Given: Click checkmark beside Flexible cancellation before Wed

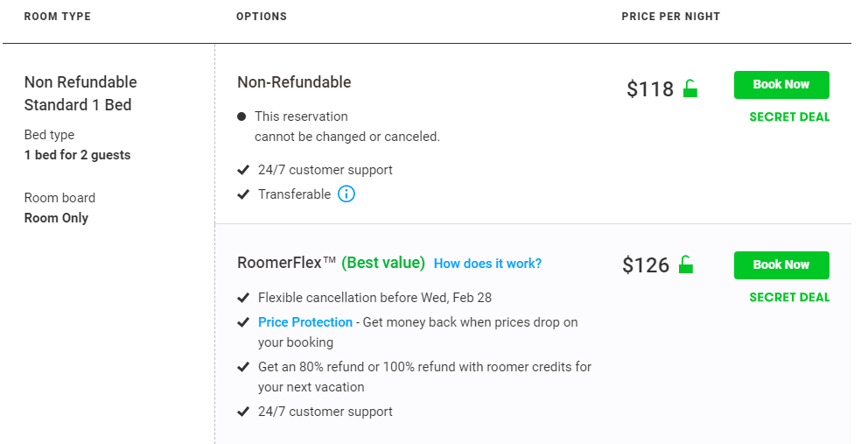Looking at the screenshot, I should point(243,298).
